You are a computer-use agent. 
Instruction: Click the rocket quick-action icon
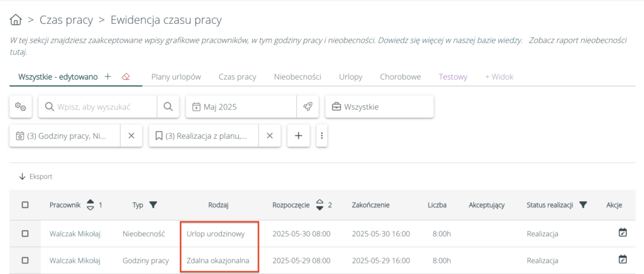point(308,107)
